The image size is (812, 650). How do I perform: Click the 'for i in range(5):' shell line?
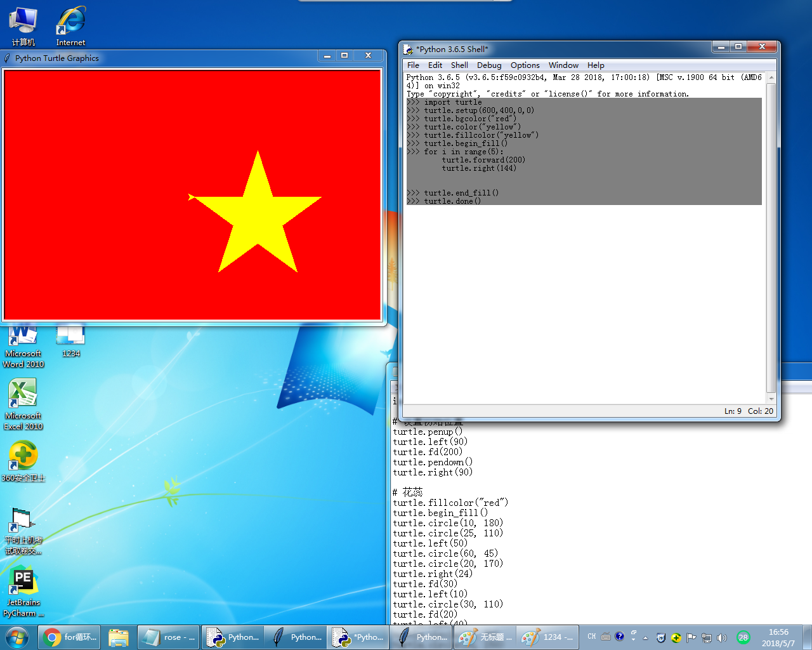pyautogui.click(x=464, y=152)
